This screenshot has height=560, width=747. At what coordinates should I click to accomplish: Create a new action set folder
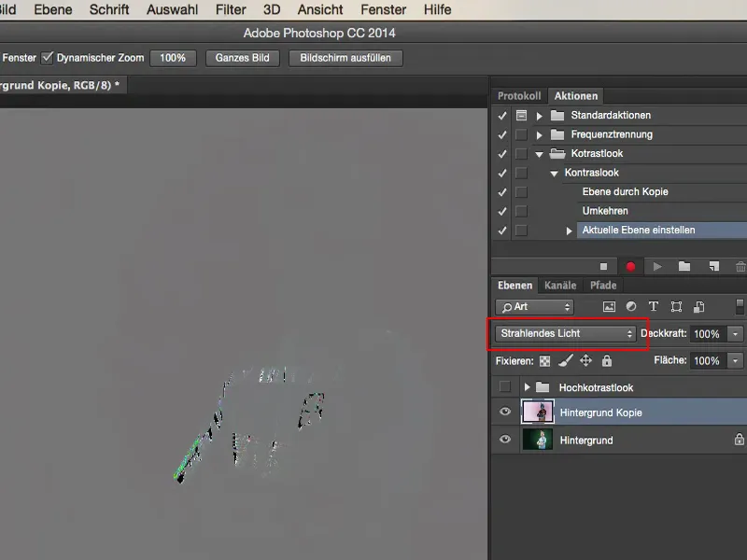click(x=684, y=266)
